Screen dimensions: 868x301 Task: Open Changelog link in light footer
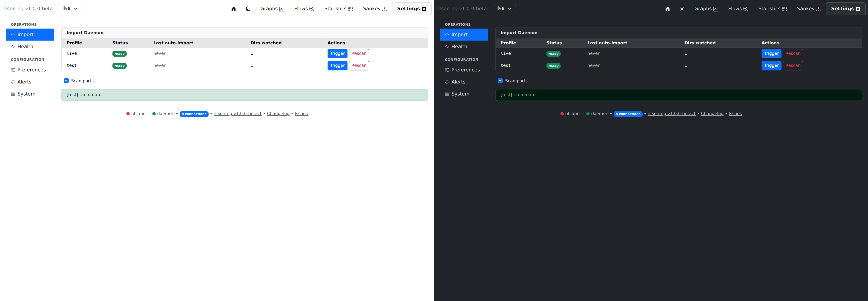coord(278,114)
